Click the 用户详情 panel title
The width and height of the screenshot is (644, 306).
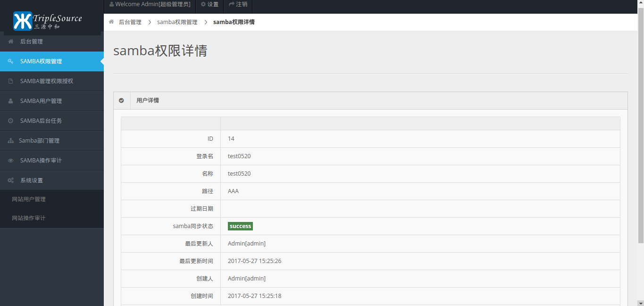pos(148,101)
